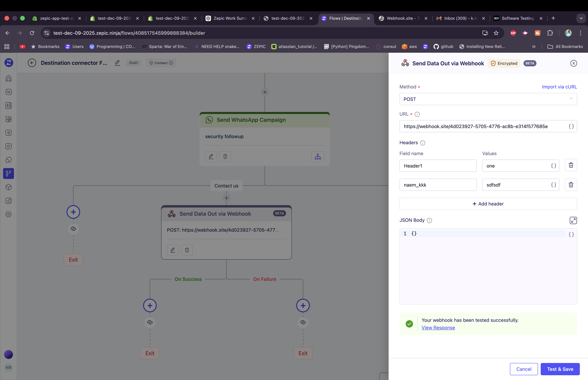This screenshot has height=380, width=588.
Task: Edit the flow name pencil icon
Action: (x=117, y=63)
